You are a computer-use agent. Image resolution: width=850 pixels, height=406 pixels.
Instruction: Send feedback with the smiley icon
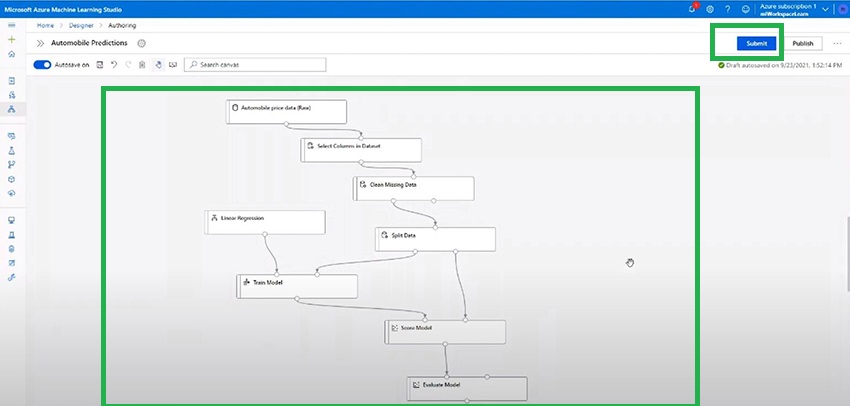tap(746, 9)
